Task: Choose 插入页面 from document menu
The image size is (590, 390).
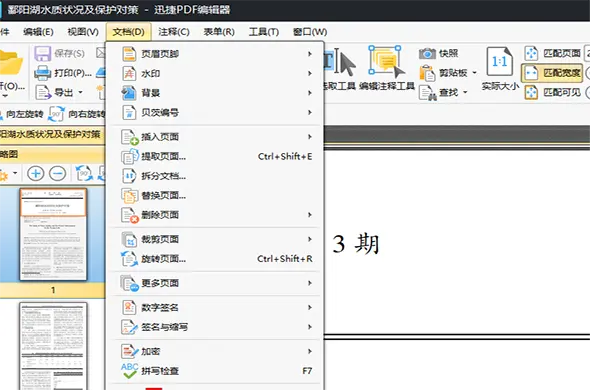Action: coord(215,137)
